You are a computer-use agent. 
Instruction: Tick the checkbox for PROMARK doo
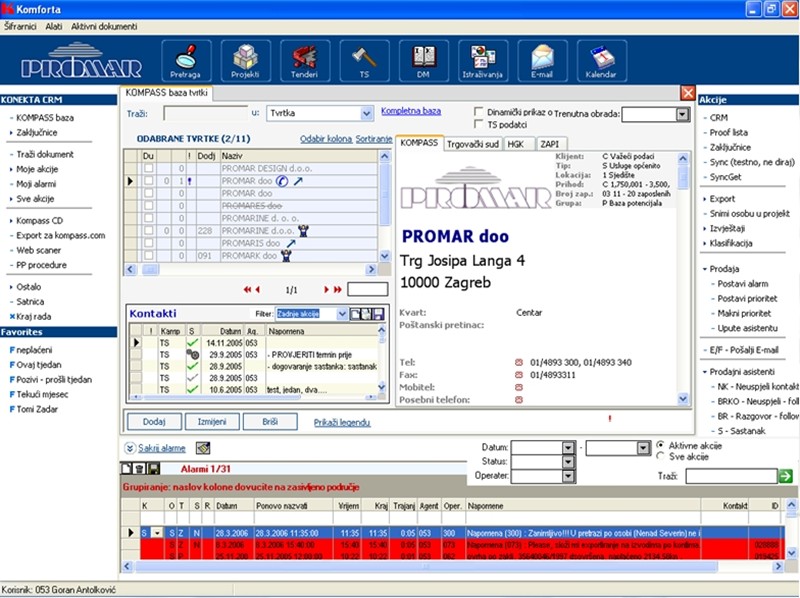point(148,255)
